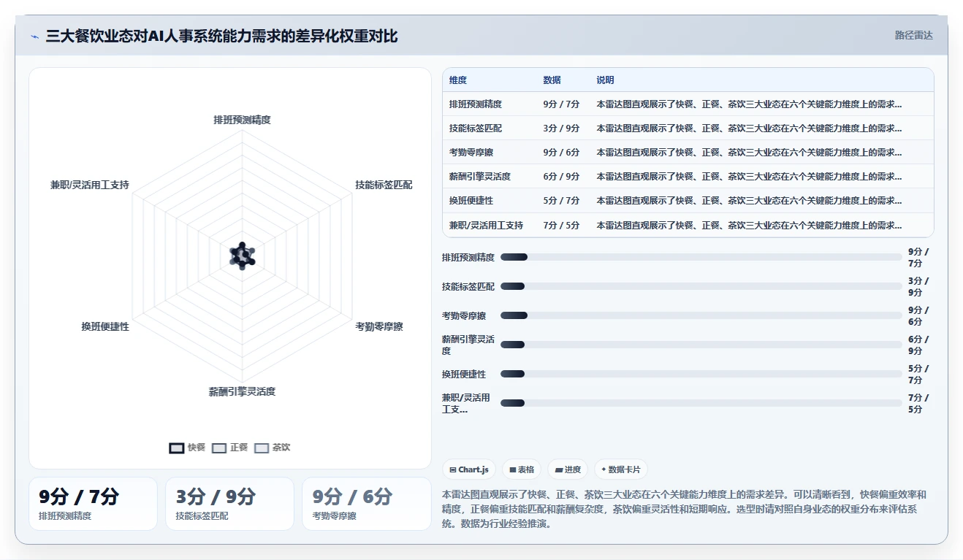Select the 兼职/灵活用工支持 progress bar
This screenshot has height=560, width=963.
pos(701,403)
